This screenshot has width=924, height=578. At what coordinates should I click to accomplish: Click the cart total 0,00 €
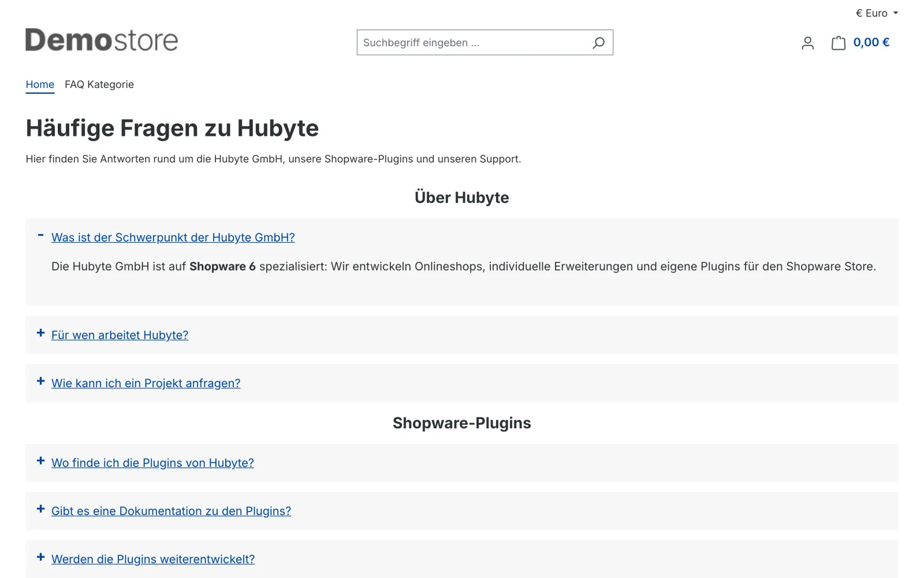(x=871, y=42)
